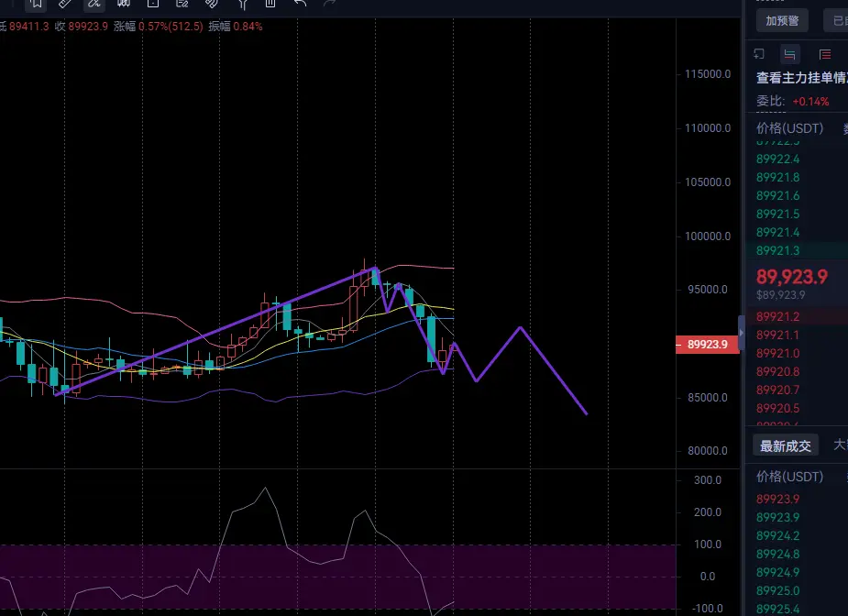This screenshot has width=848, height=616.
Task: Select the 最新成交 tab
Action: 786,446
